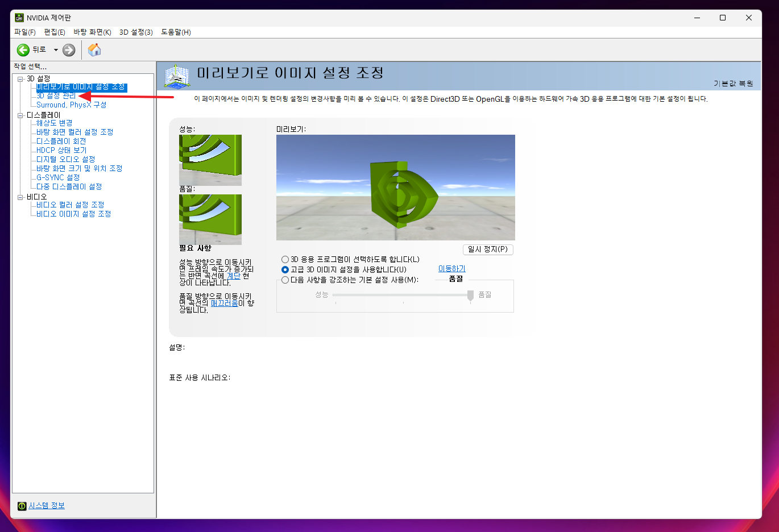The height and width of the screenshot is (532, 779).
Task: Select '바탕 화면 컬러 설정 조정' tree item
Action: click(74, 132)
